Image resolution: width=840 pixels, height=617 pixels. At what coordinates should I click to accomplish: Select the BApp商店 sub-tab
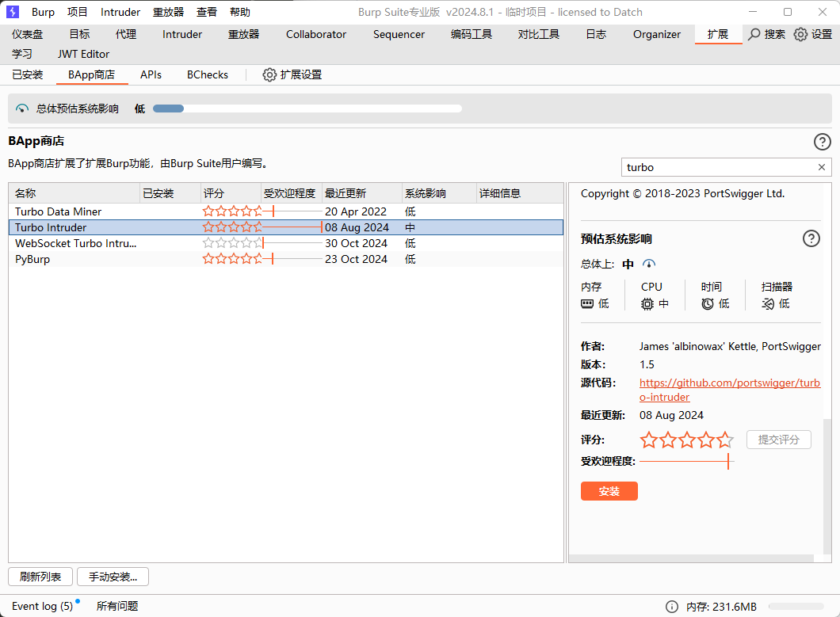[92, 74]
